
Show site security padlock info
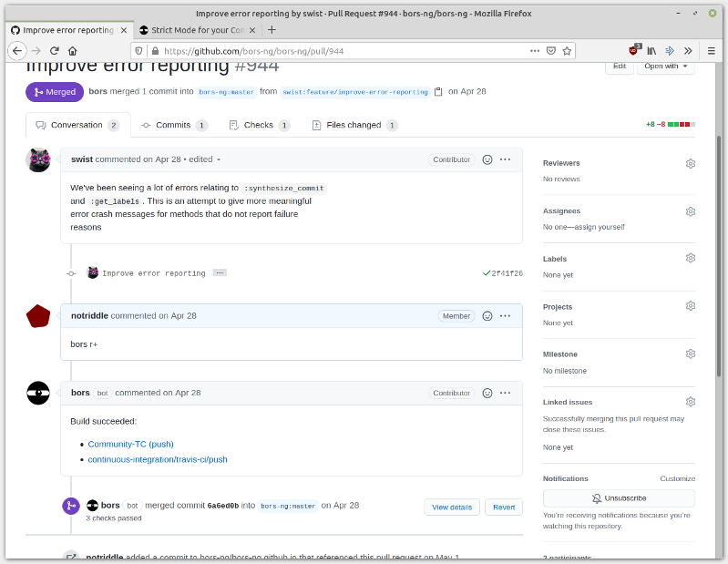(x=155, y=51)
